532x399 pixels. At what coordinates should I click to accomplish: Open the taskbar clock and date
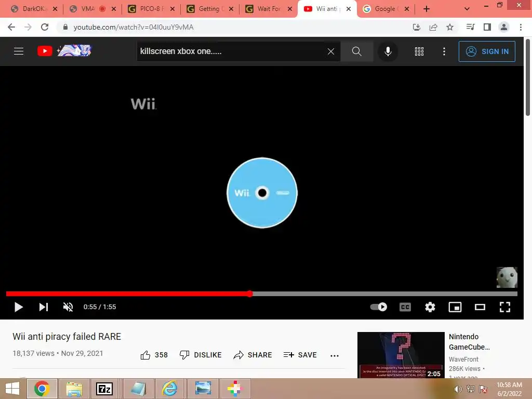[509, 389]
